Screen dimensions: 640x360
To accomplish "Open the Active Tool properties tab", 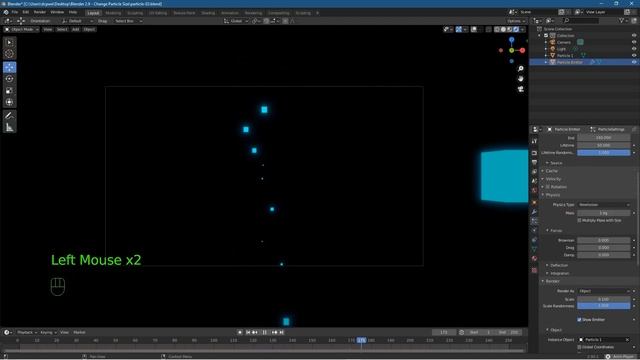I will point(534,141).
